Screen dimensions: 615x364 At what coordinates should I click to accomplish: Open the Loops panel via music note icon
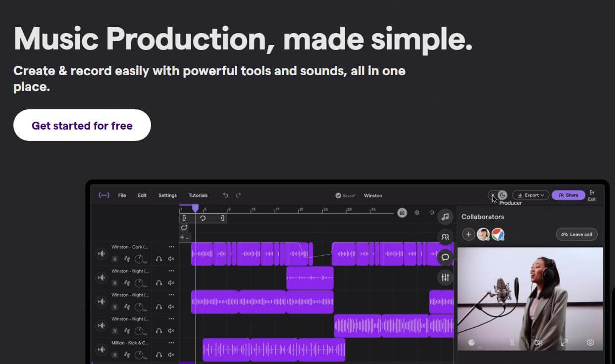445,216
